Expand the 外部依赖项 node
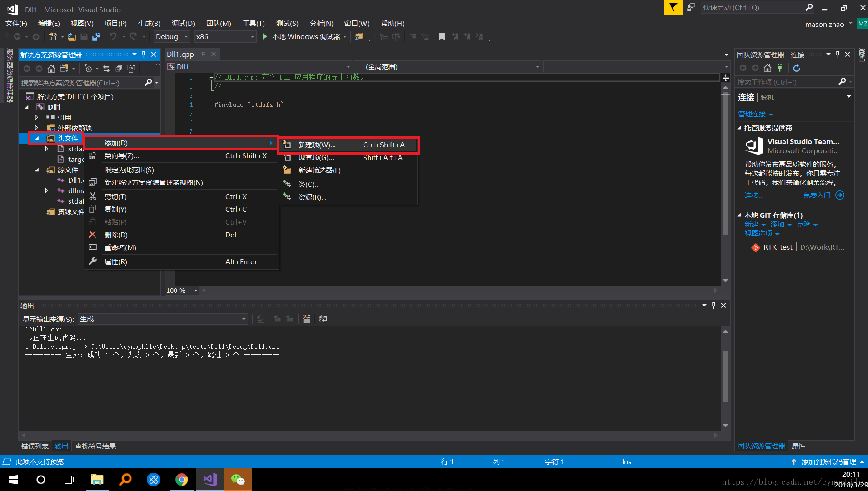868x491 pixels. [x=37, y=128]
